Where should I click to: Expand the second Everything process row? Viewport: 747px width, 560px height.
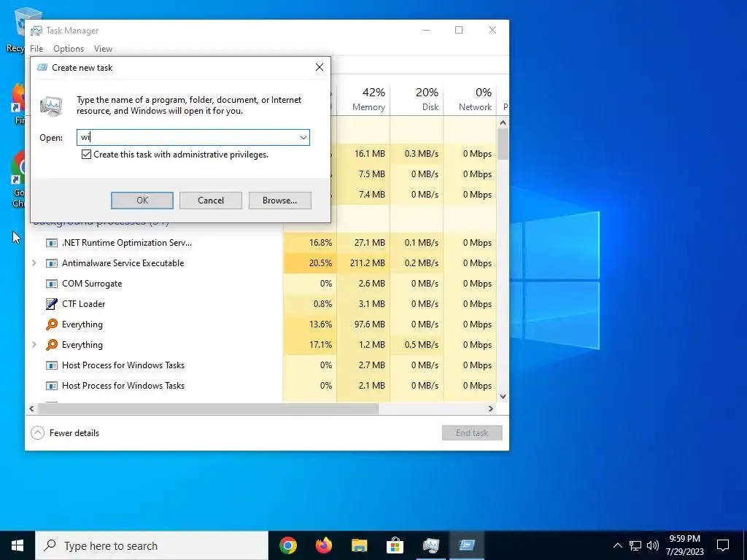coord(34,344)
